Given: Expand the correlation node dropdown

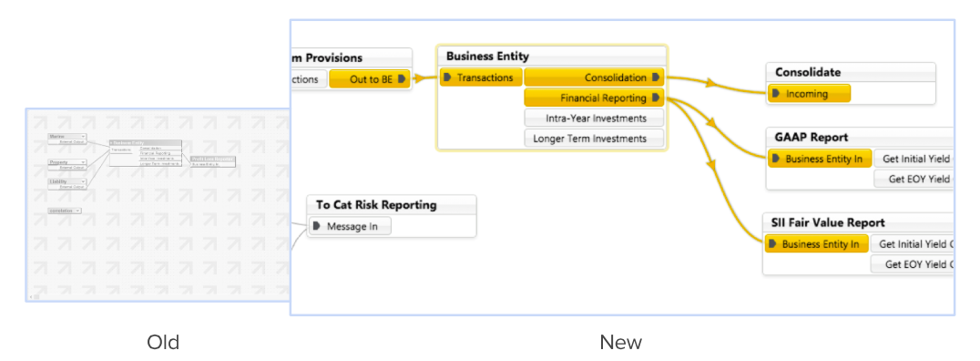Looking at the screenshot, I should pos(77,211).
